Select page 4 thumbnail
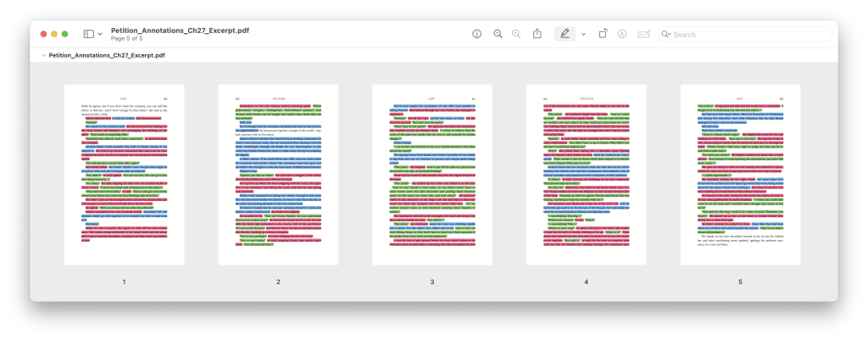Screen dimensions: 868x341 tap(587, 175)
